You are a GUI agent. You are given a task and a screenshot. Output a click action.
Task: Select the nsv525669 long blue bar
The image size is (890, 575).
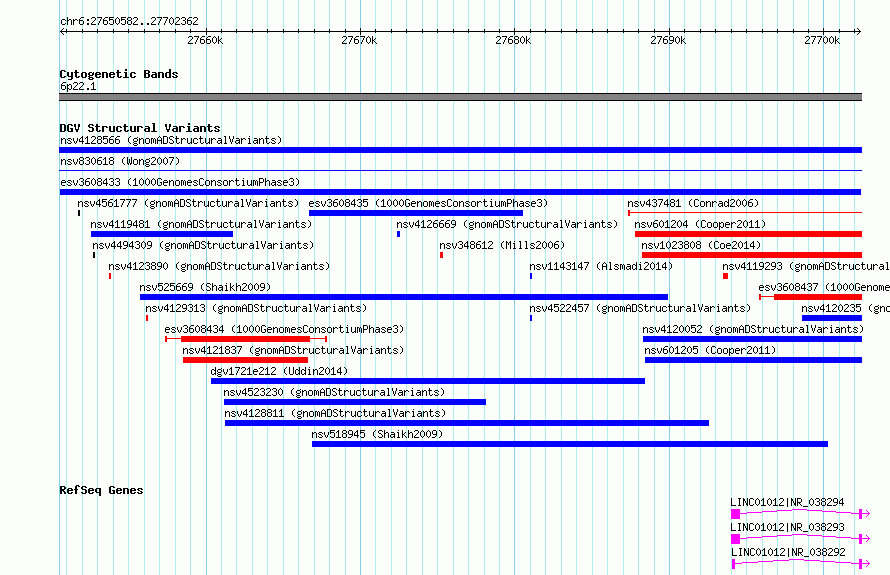point(404,297)
